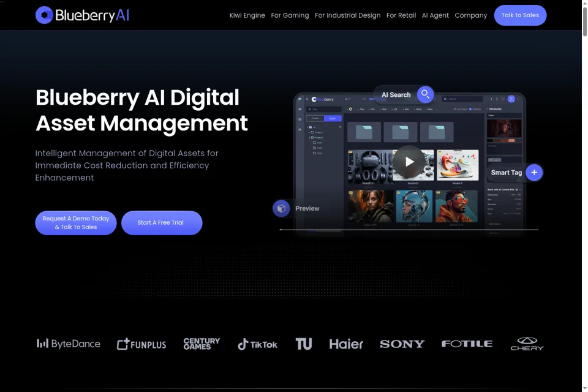Click the woman portrait thumbnail
The image size is (588, 392).
pyautogui.click(x=370, y=206)
